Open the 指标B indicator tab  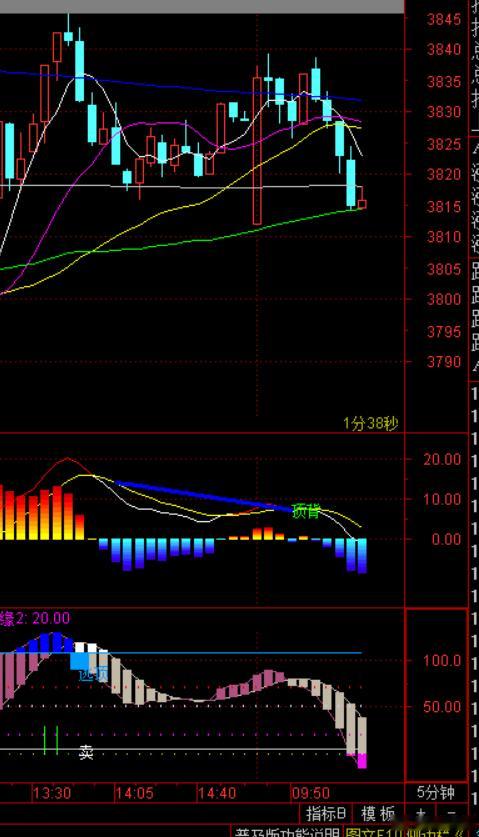click(326, 814)
